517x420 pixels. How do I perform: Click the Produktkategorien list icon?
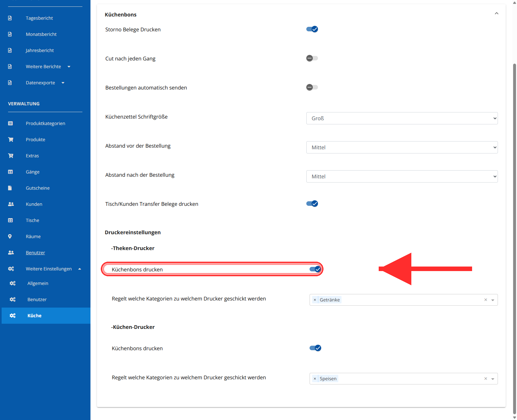point(10,123)
